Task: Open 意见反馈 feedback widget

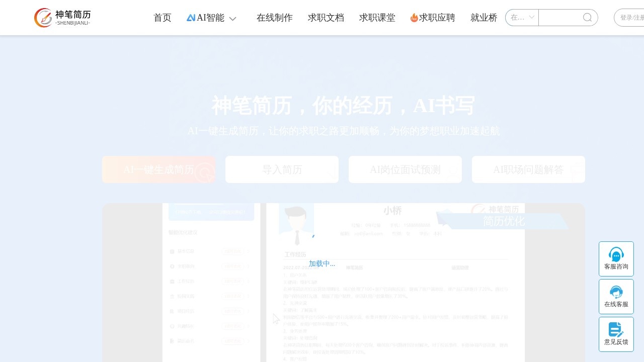Action: pos(616,334)
